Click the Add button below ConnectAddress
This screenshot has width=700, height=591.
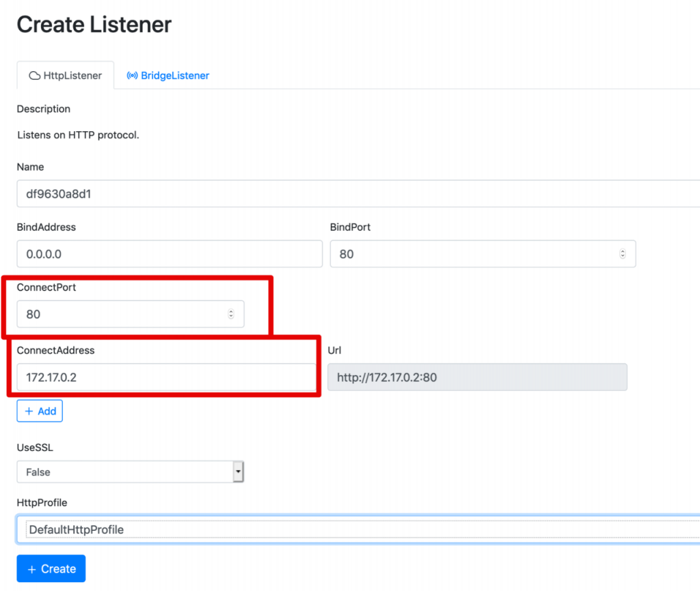click(x=40, y=411)
